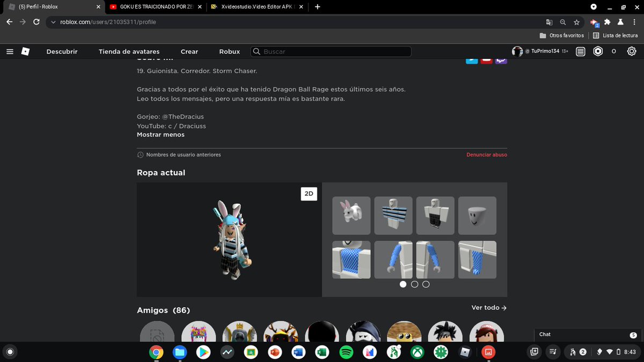
Task: Go back with the browser back arrow
Action: pos(9,22)
